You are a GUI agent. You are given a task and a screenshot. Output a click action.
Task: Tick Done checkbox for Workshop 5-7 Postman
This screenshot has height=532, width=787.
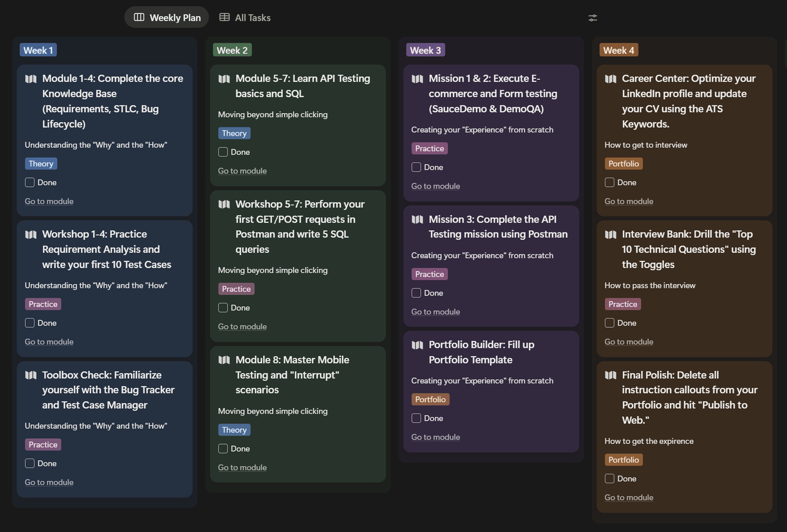click(x=223, y=308)
